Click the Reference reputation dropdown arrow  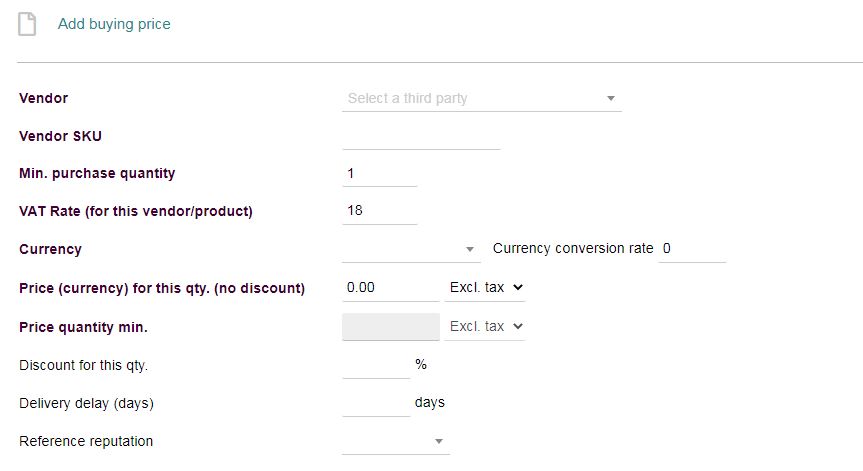(438, 442)
